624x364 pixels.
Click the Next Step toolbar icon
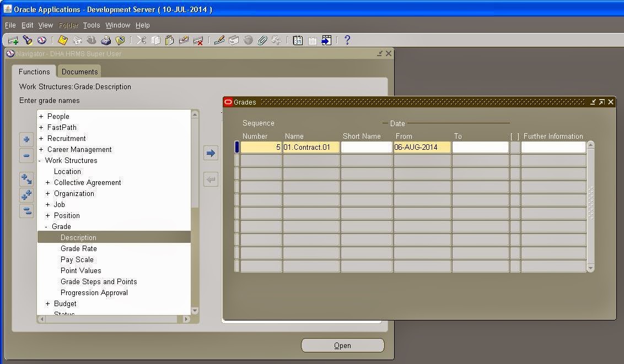pyautogui.click(x=77, y=40)
